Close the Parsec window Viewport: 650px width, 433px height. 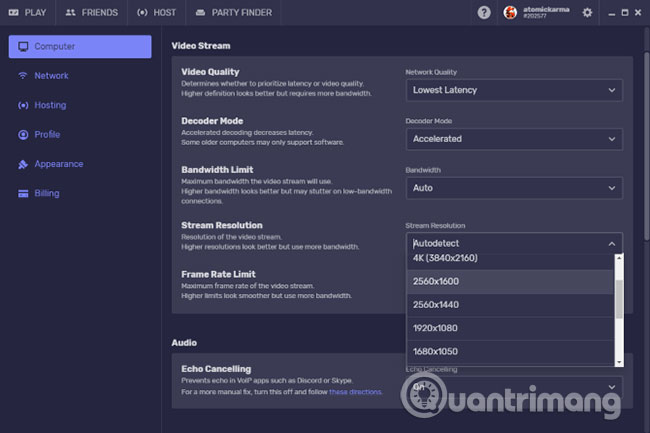pos(638,13)
